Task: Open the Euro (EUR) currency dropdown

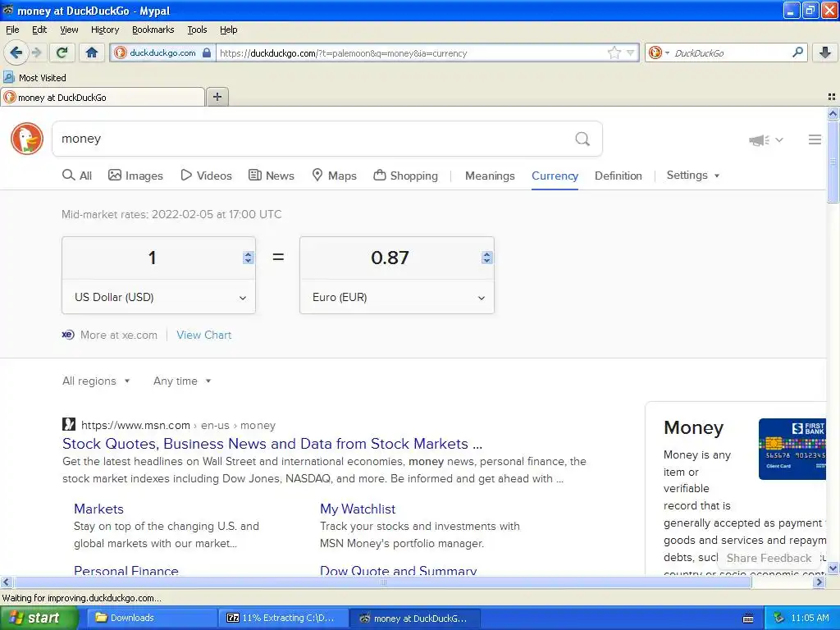Action: 397,297
